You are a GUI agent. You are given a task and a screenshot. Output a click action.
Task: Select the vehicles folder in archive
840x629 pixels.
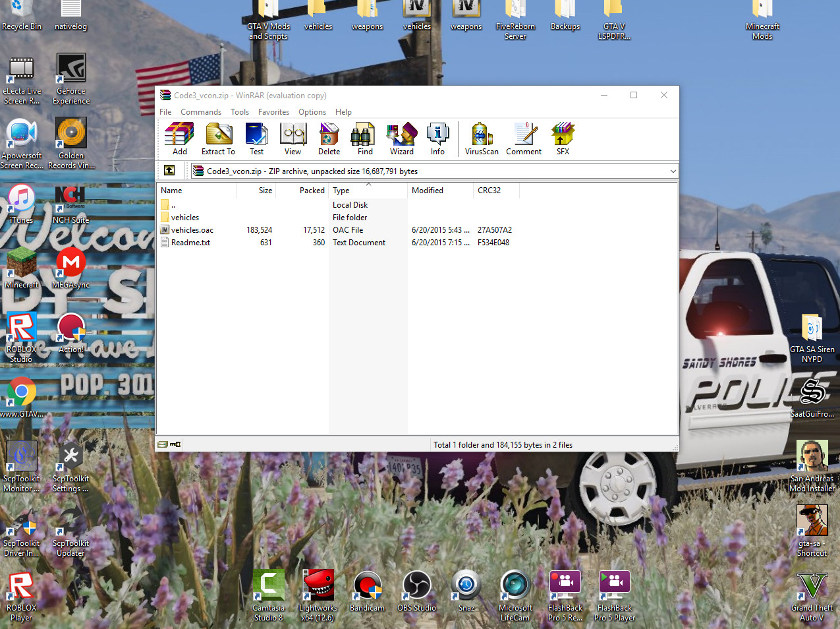coord(185,218)
